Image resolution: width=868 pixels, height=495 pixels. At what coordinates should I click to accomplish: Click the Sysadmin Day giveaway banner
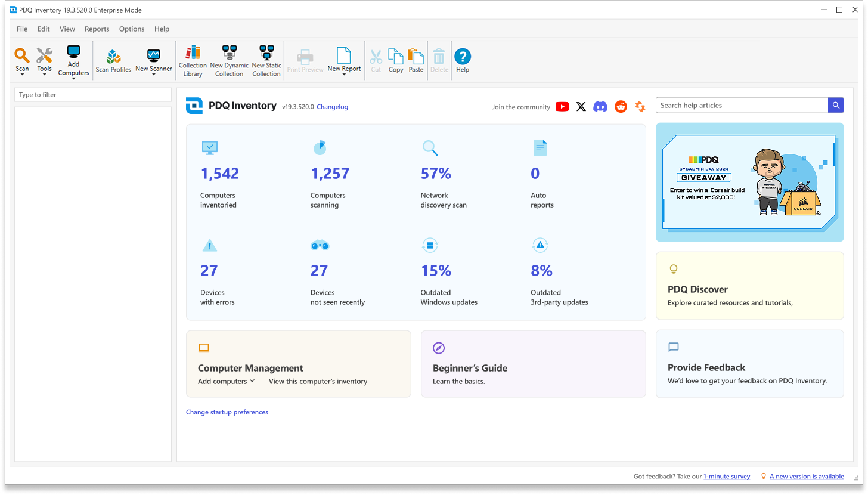coord(749,182)
